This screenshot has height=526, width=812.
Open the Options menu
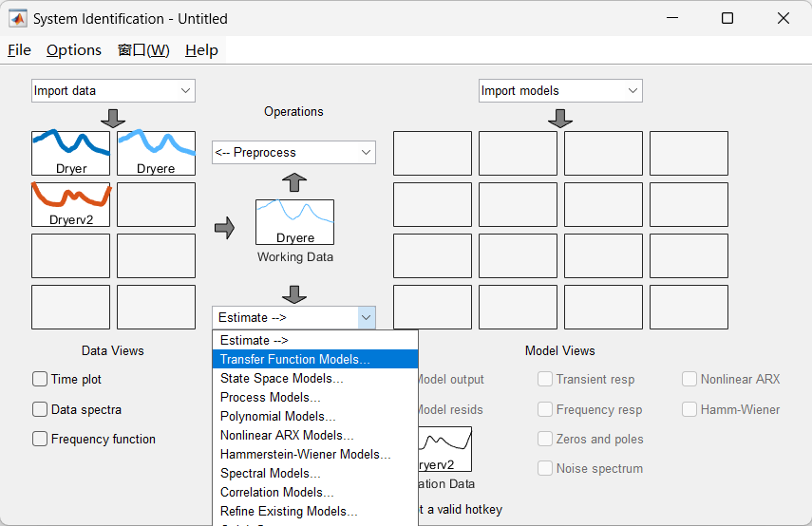pos(74,50)
